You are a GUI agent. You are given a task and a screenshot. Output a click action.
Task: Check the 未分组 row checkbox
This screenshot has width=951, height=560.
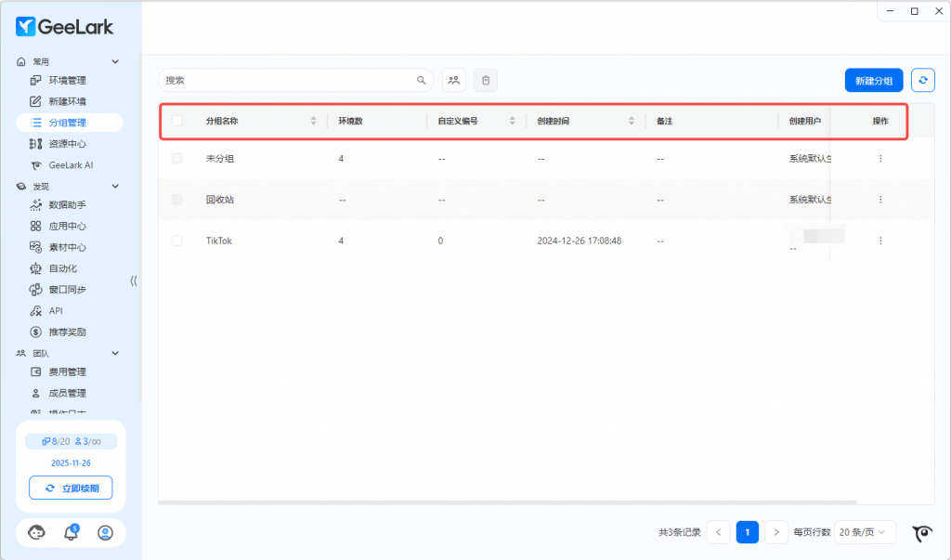pyautogui.click(x=177, y=159)
